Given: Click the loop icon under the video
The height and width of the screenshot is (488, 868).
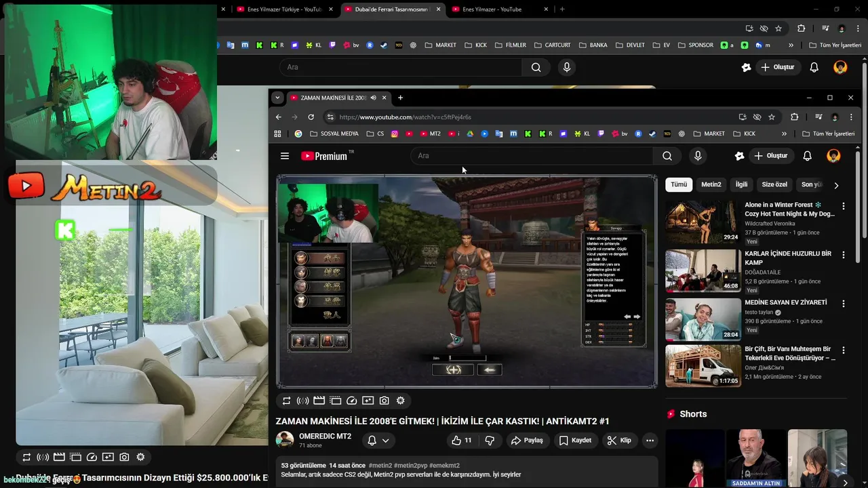Looking at the screenshot, I should [x=287, y=401].
